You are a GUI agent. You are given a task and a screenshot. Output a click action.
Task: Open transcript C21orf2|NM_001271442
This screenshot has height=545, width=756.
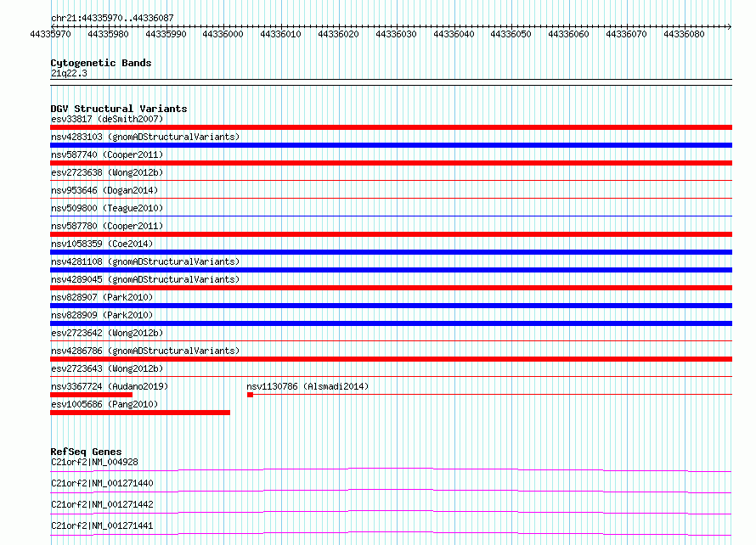pos(102,504)
